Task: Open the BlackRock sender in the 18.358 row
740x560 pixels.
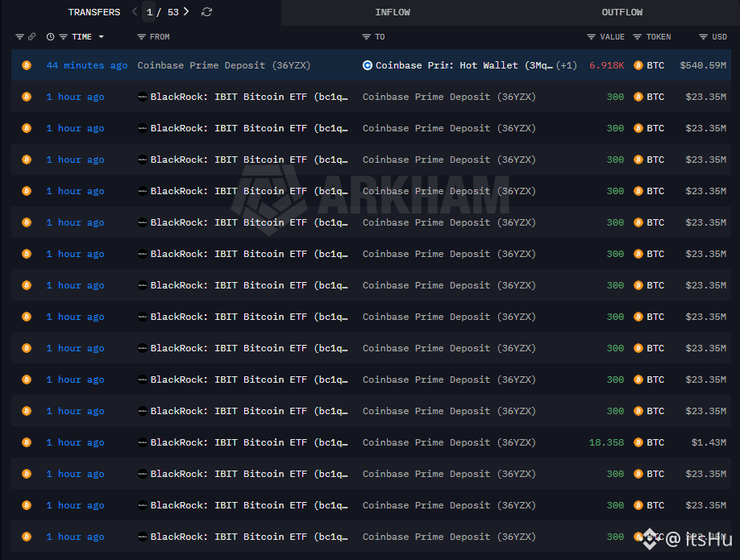Action: click(249, 442)
